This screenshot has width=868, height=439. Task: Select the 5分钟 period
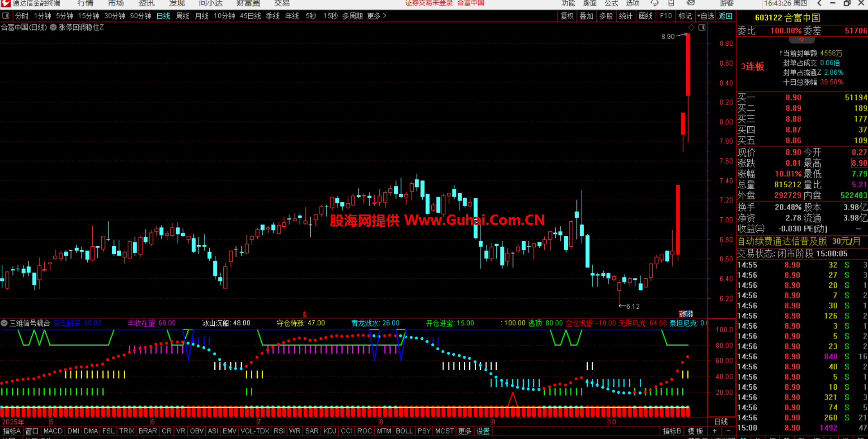[65, 16]
